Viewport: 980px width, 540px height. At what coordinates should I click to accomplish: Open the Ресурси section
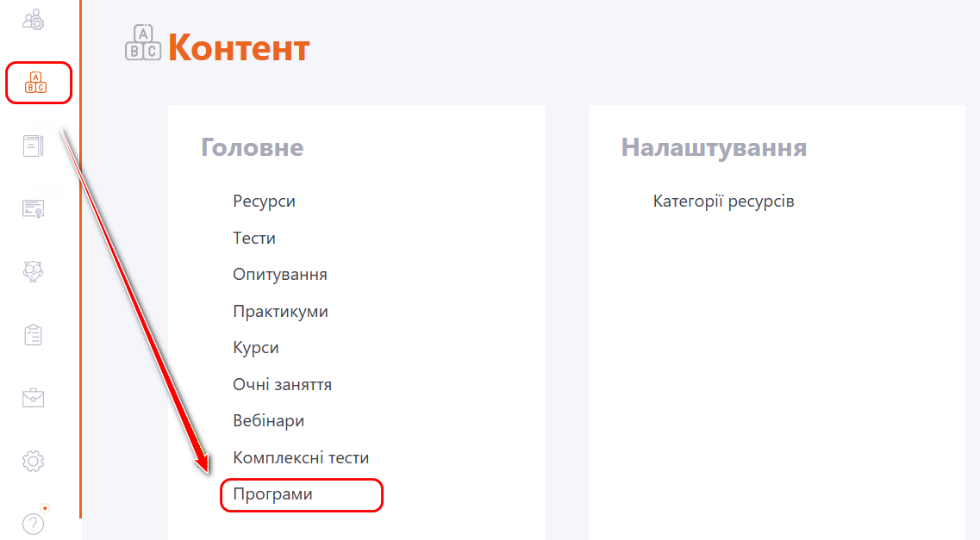pyautogui.click(x=264, y=202)
